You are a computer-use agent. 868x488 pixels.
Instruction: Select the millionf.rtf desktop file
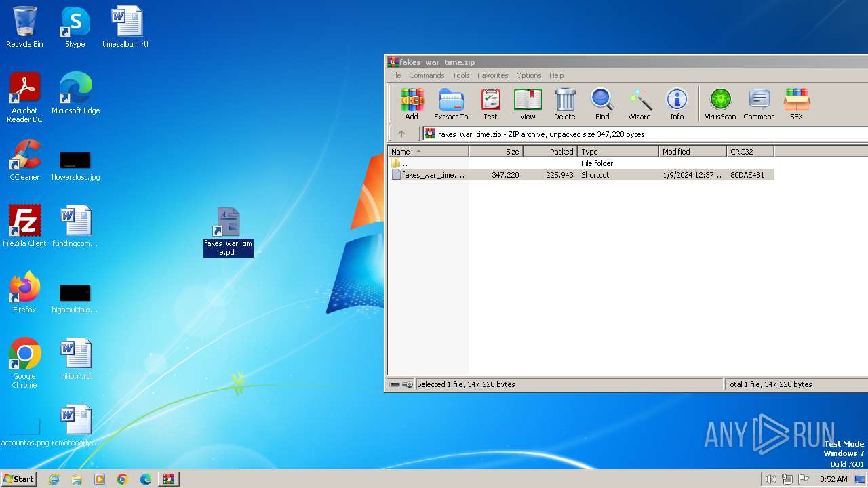click(75, 359)
